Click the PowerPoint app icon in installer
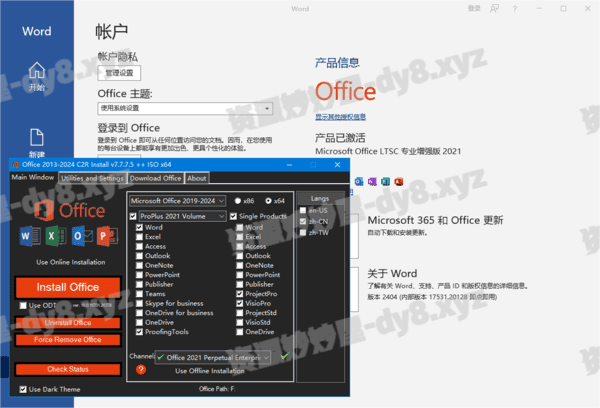 107,236
